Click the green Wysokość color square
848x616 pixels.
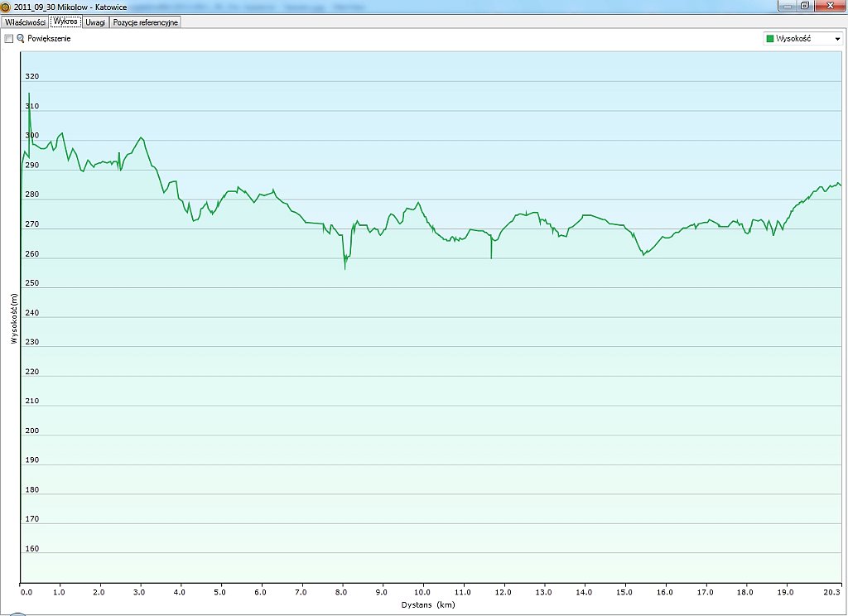770,39
